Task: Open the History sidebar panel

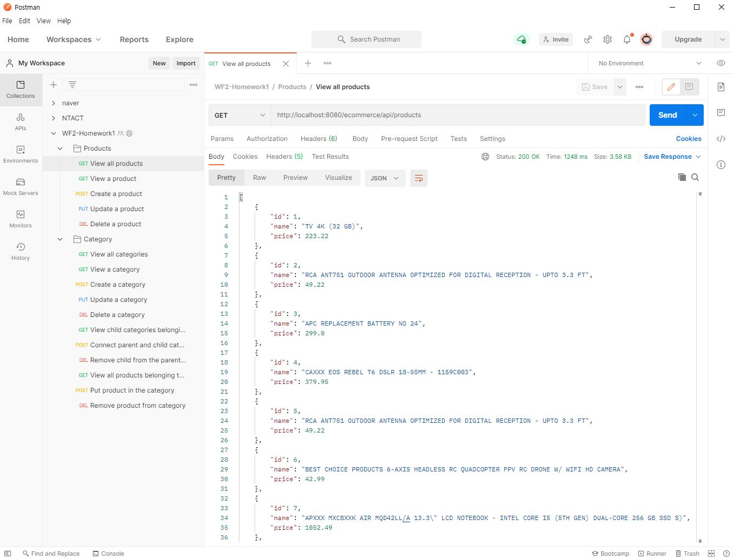Action: coord(21,252)
